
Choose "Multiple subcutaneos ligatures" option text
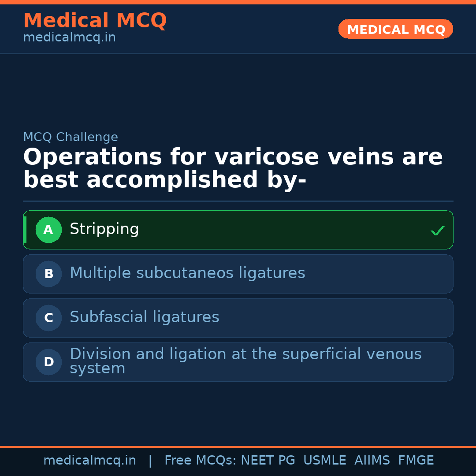pyautogui.click(x=187, y=273)
